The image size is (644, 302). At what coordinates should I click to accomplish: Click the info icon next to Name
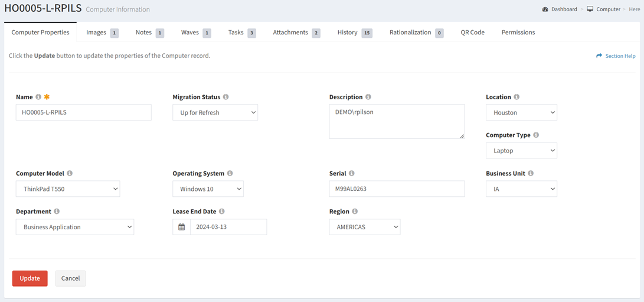coord(38,97)
